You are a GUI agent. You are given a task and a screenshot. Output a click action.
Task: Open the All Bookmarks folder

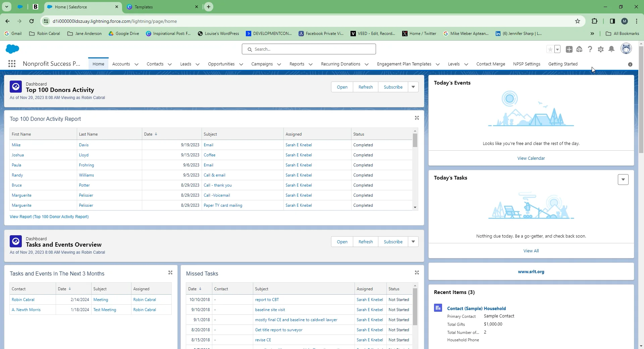tap(623, 34)
